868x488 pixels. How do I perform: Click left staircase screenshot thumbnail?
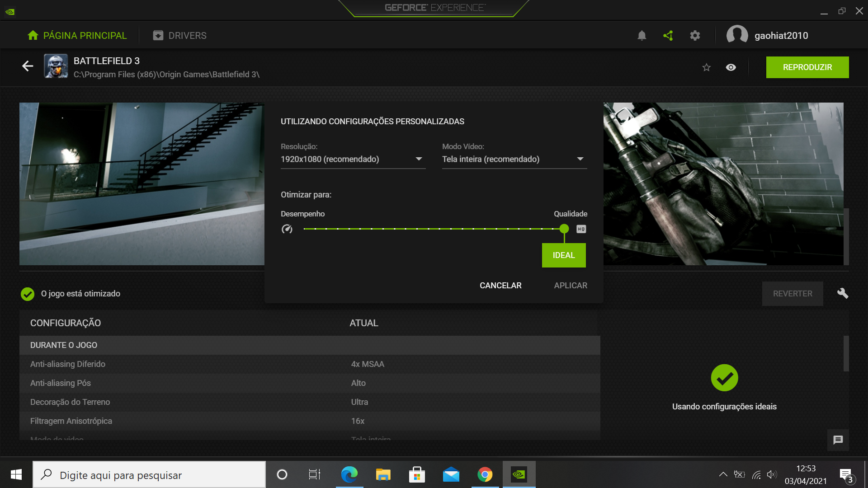tap(142, 184)
